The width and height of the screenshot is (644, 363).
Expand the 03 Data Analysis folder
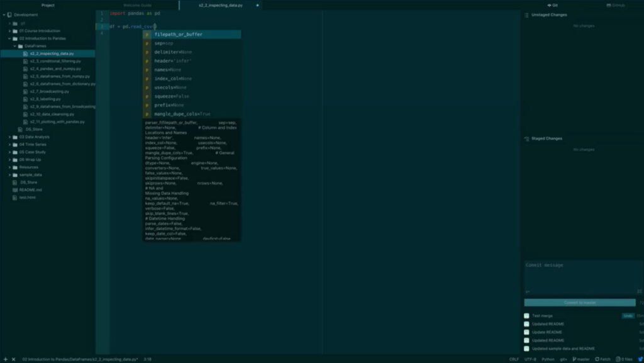pyautogui.click(x=10, y=137)
